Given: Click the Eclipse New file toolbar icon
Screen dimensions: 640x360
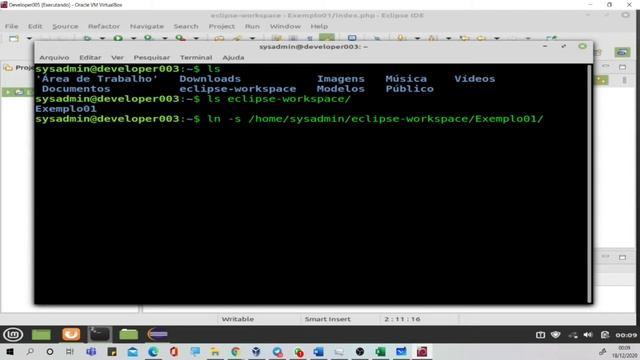Looking at the screenshot, I should [13, 38].
